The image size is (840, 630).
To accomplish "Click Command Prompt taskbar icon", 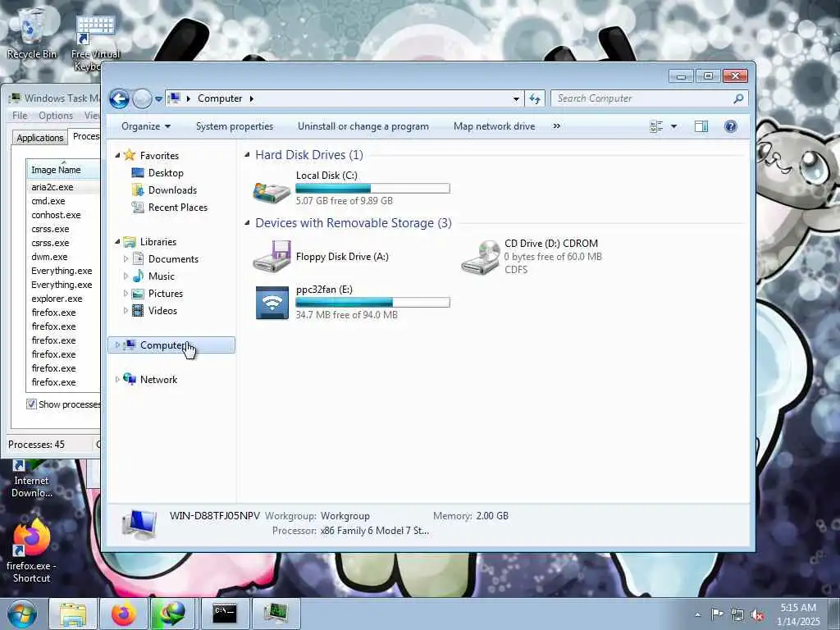I will (225, 614).
